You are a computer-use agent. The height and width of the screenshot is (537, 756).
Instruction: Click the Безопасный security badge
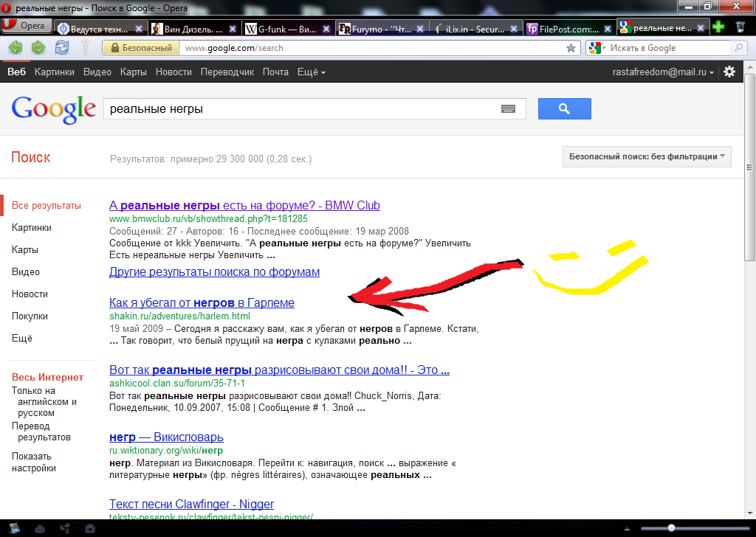coord(141,48)
